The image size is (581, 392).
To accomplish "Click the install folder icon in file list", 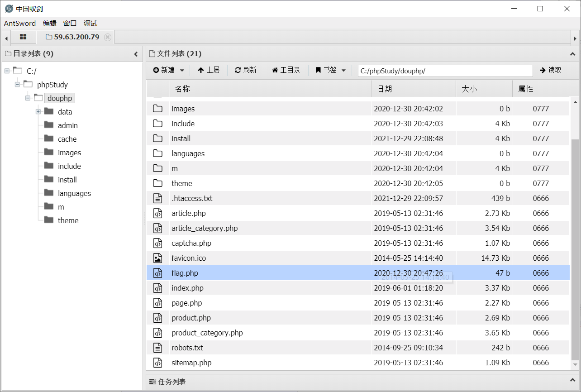I will [x=157, y=139].
